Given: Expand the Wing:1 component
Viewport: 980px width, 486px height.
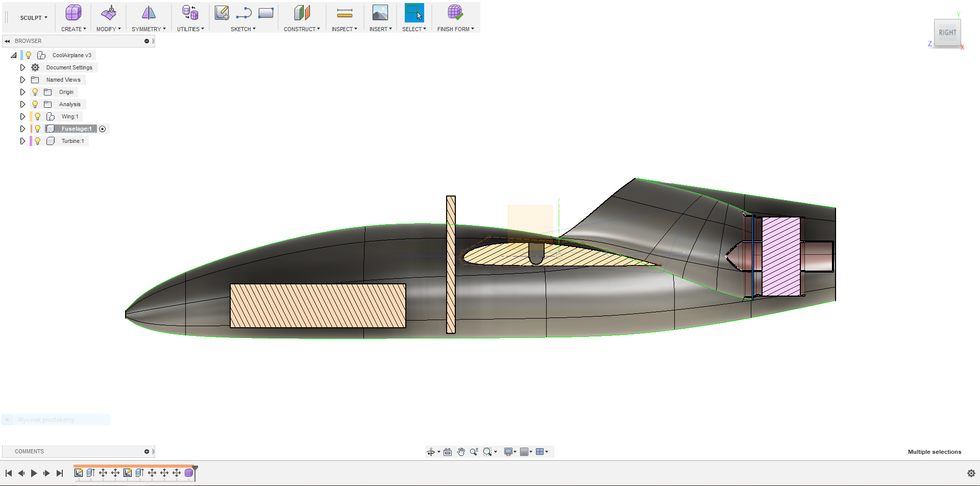Looking at the screenshot, I should (22, 116).
